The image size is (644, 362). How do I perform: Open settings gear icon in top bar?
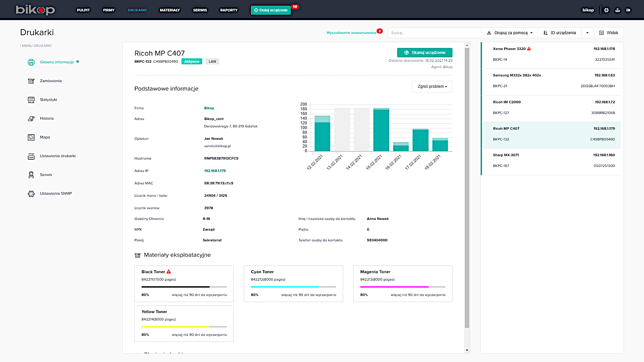click(x=606, y=10)
